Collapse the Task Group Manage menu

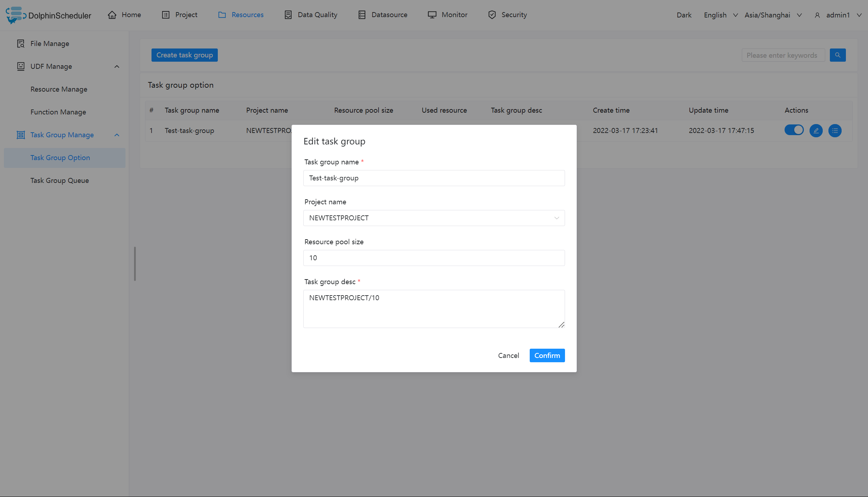pos(117,135)
